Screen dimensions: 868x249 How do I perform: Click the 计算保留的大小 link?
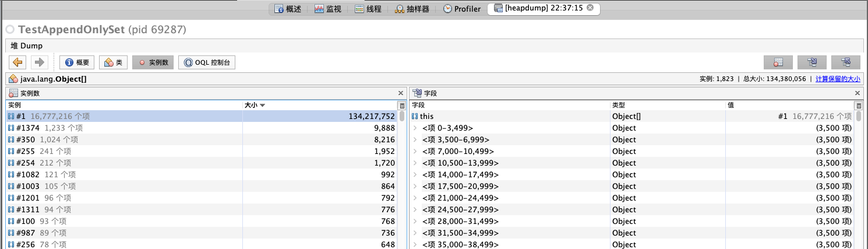click(x=838, y=79)
